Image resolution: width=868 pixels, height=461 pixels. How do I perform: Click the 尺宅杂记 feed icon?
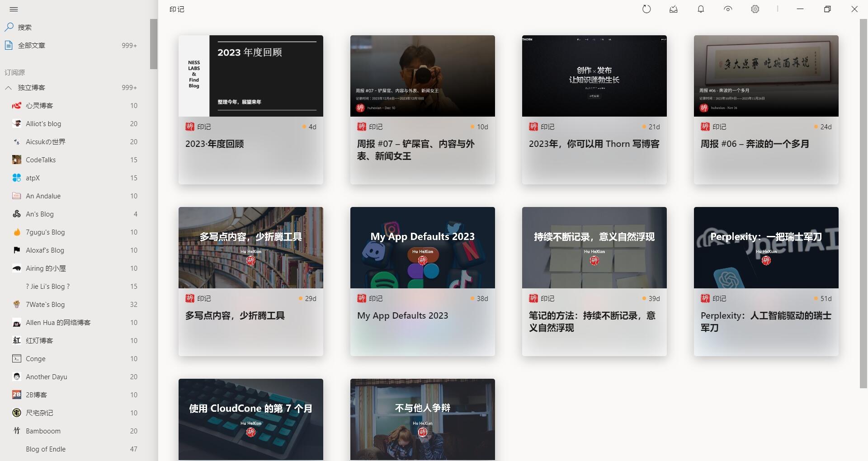[x=17, y=413]
